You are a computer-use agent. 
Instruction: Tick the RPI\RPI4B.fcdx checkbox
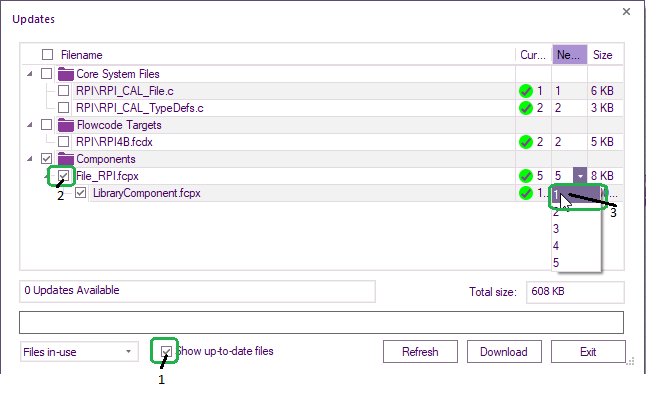[x=63, y=142]
